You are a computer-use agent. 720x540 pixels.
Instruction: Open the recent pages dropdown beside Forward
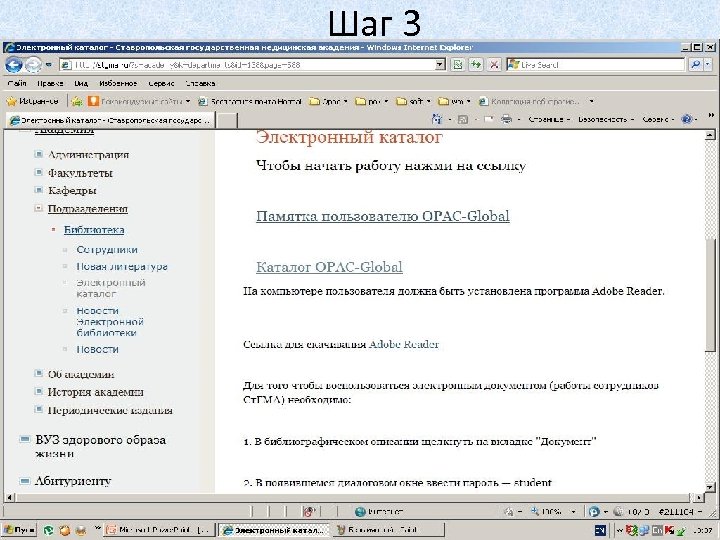pos(49,65)
